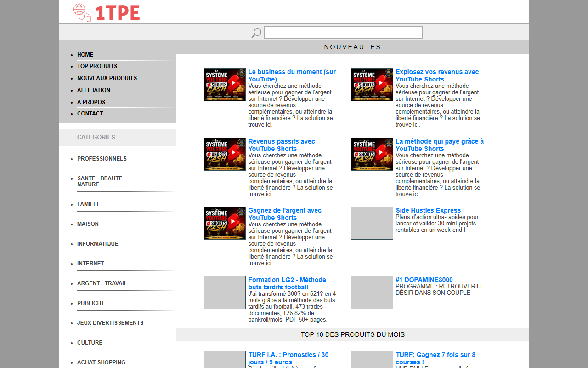Open the #1 DOPAMINE3000 product
Viewport: 588px width, 368px height.
(424, 280)
